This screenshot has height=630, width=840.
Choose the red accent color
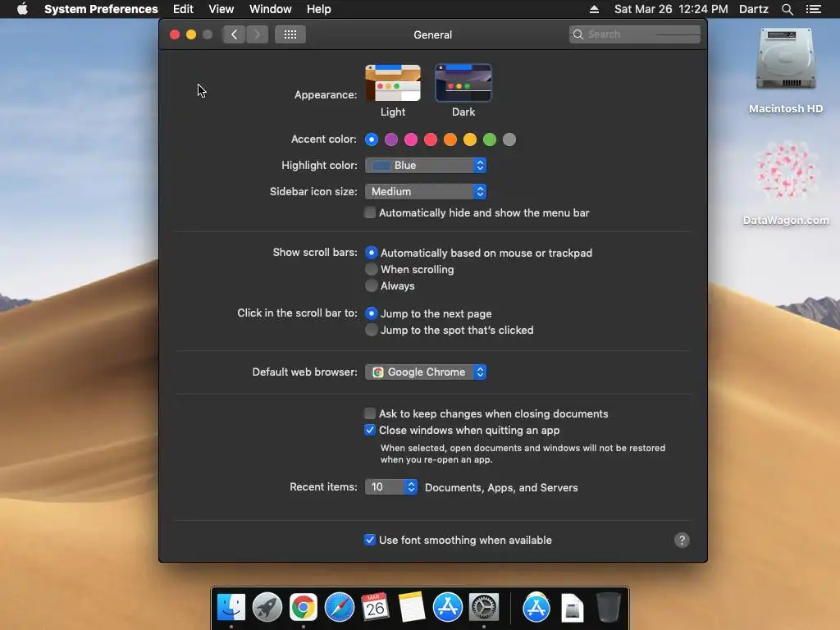coord(431,139)
